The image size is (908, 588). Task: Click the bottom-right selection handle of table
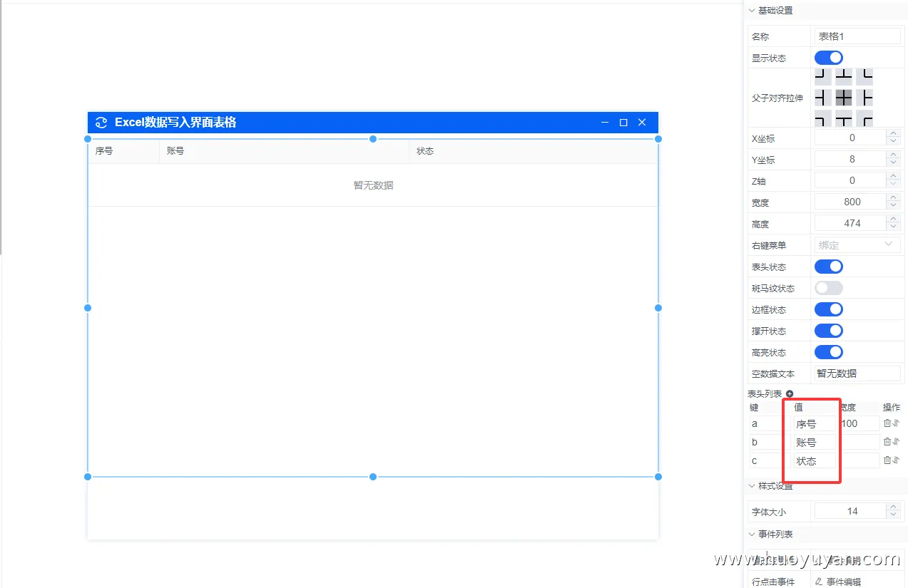tap(658, 477)
